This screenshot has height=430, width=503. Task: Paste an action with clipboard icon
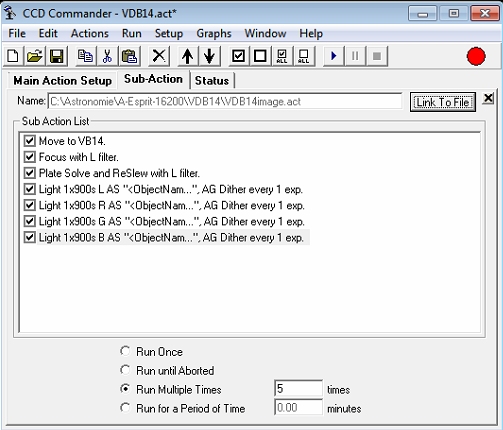tap(129, 56)
